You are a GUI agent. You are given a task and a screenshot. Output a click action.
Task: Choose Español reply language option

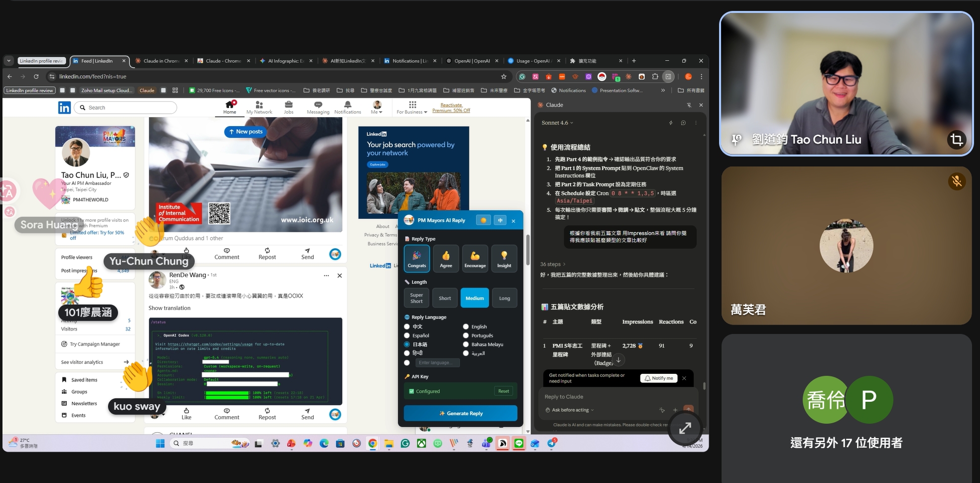pos(407,336)
